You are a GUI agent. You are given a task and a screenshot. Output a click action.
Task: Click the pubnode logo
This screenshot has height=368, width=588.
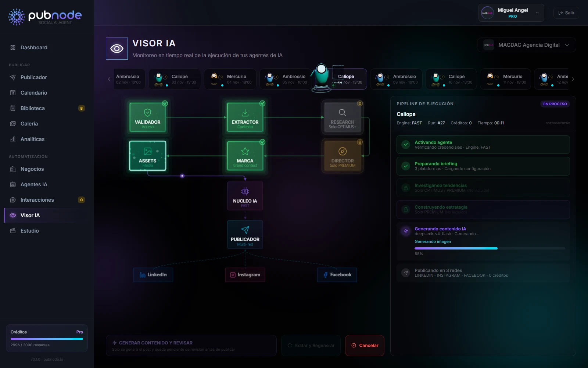[45, 17]
